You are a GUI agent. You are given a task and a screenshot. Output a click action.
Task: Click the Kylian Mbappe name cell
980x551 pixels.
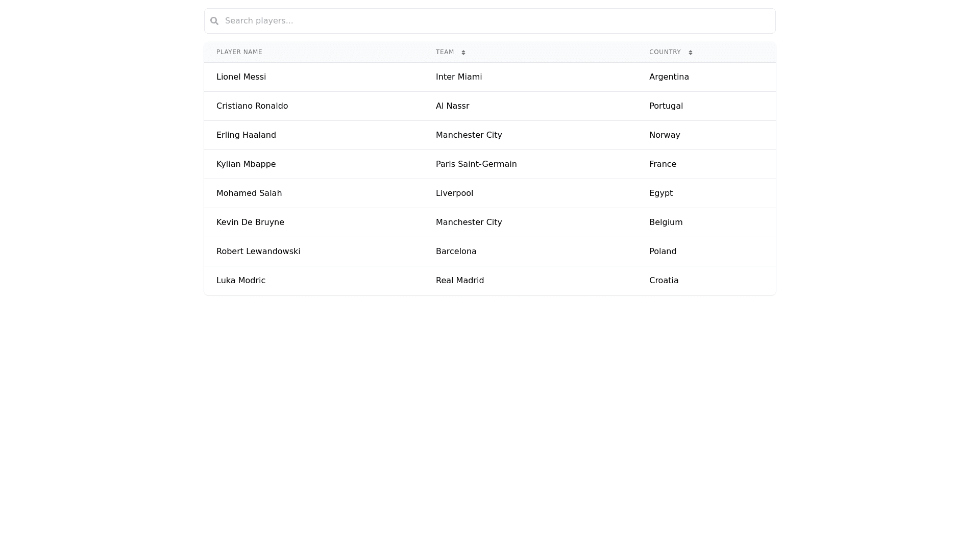coord(246,164)
